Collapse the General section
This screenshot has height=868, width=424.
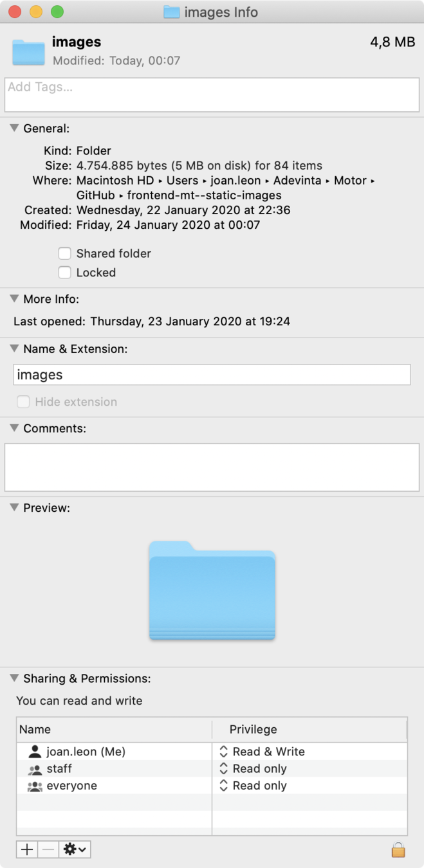(15, 128)
